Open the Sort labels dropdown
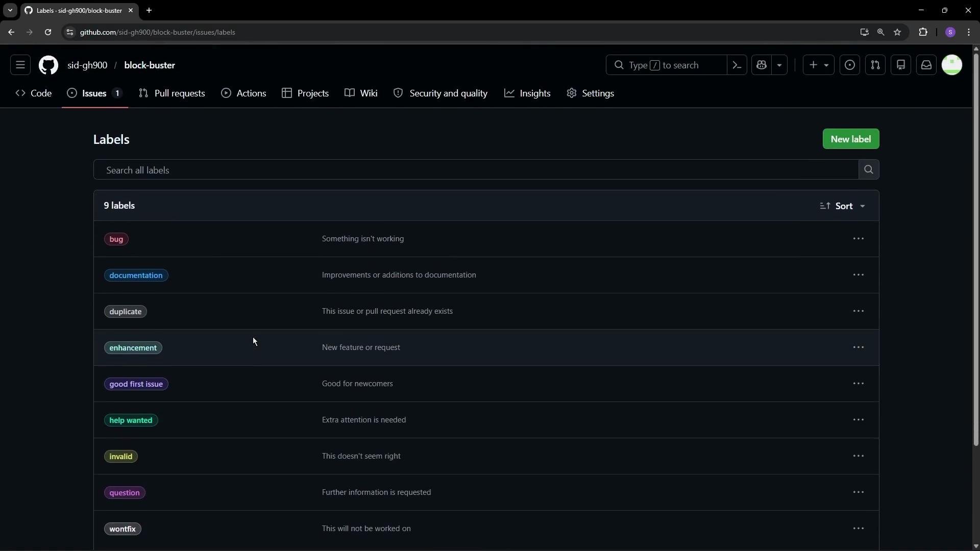This screenshot has height=551, width=980. [843, 206]
